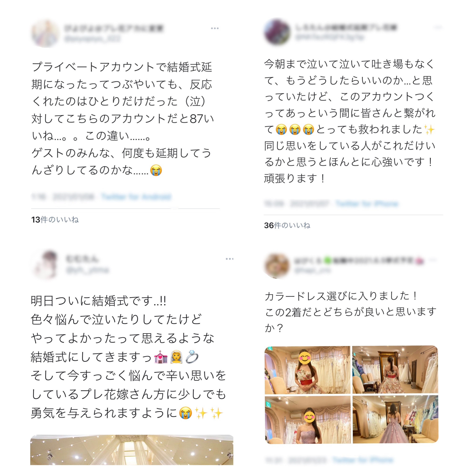Click the purple blurred avatar of the top-right tweet
The height and width of the screenshot is (476, 476).
[277, 31]
